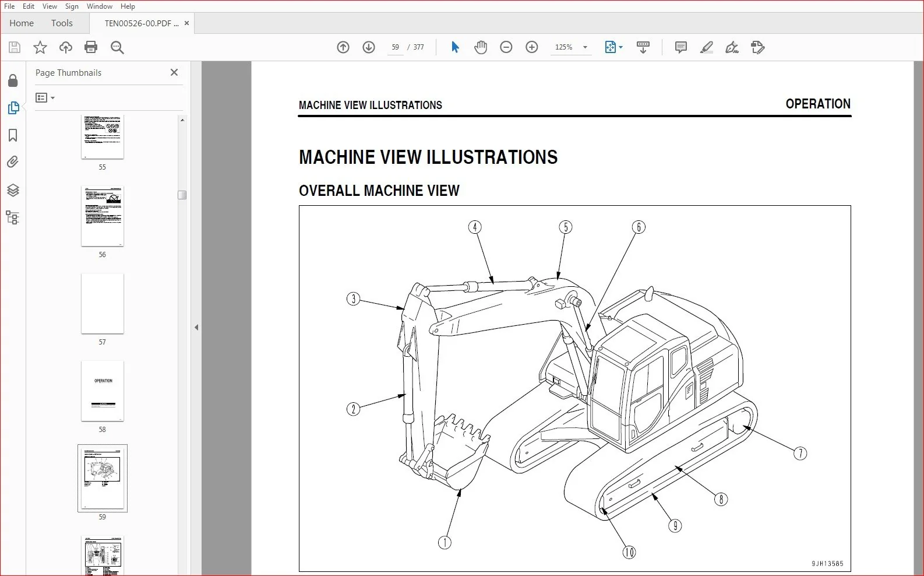The width and height of the screenshot is (924, 576).
Task: Click the Save file icon
Action: tap(15, 47)
